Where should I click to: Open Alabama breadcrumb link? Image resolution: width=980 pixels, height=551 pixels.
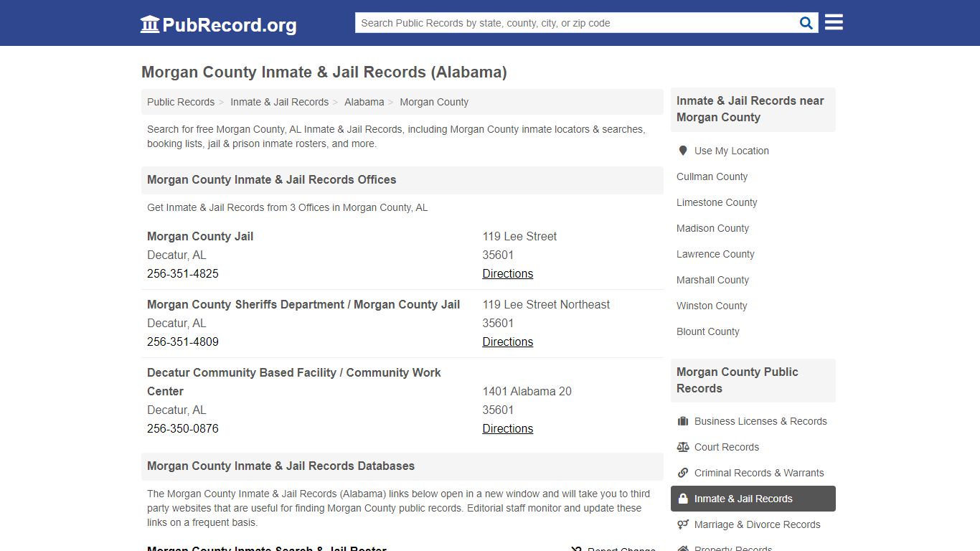(364, 102)
